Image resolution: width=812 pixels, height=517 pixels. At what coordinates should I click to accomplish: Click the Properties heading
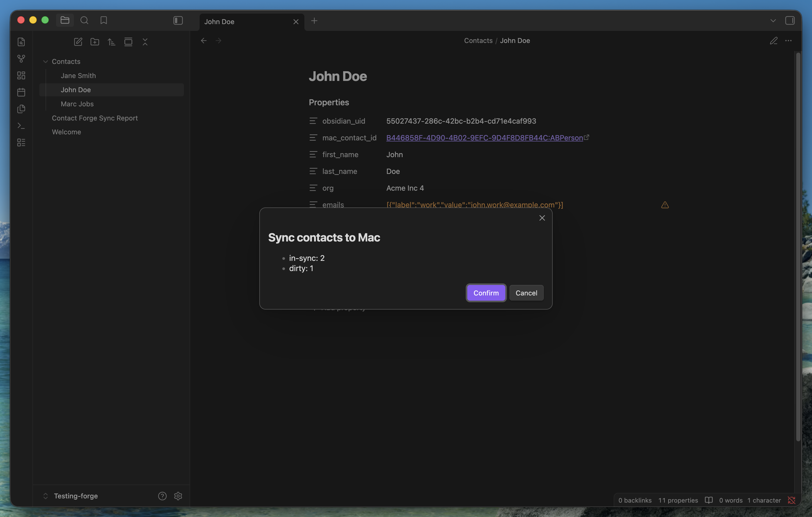329,102
